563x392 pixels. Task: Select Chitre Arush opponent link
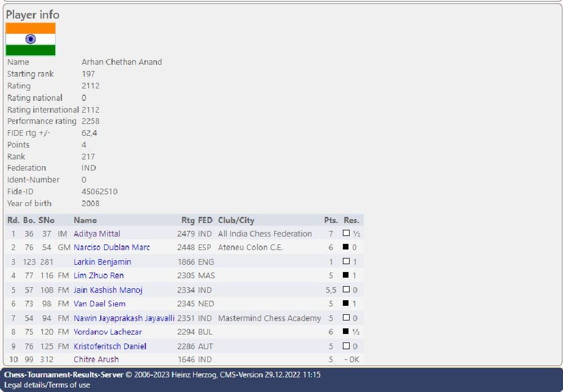pyautogui.click(x=96, y=359)
